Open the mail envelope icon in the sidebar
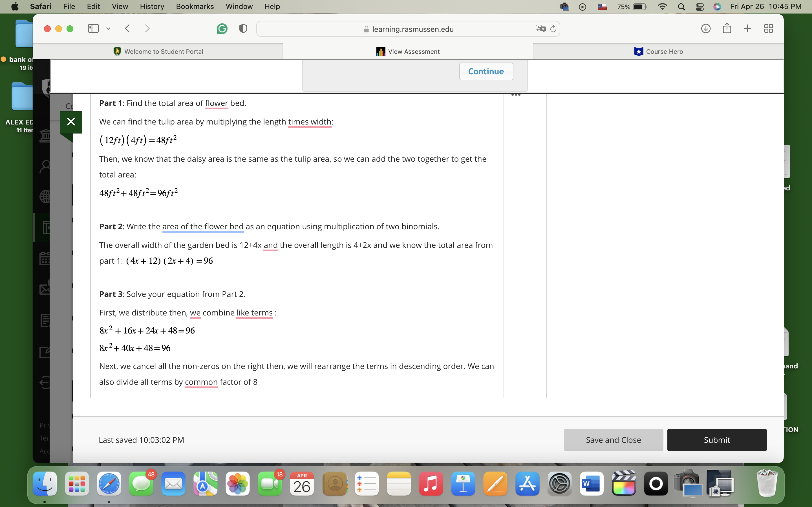 pyautogui.click(x=46, y=287)
